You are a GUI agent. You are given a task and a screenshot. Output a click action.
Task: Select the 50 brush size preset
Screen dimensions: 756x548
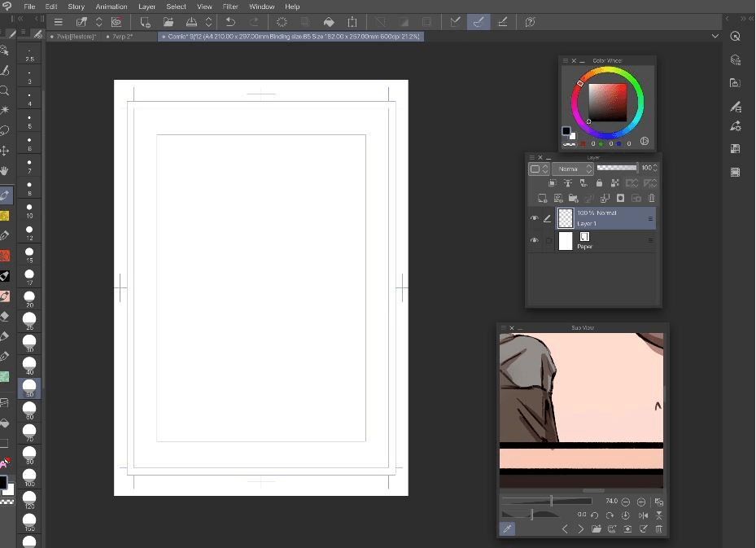[29, 387]
